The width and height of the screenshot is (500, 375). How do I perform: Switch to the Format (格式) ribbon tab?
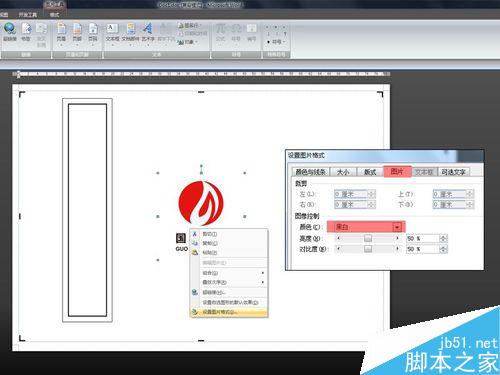[x=54, y=15]
